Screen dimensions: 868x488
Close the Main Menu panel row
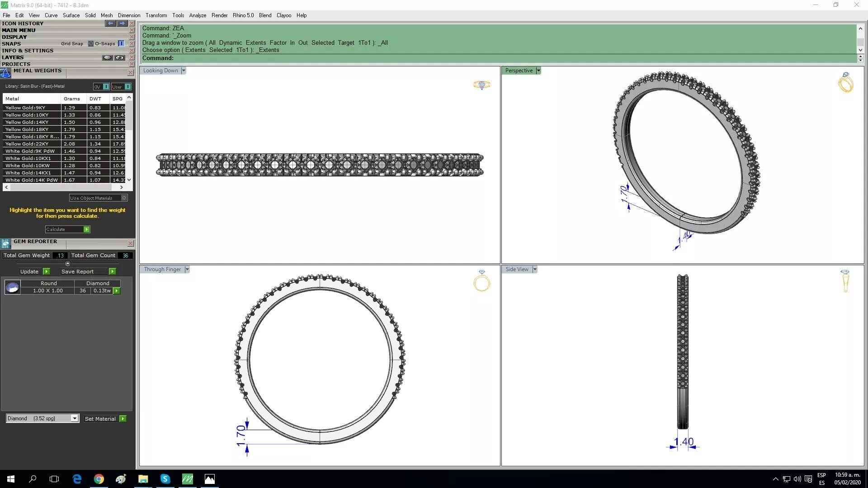point(132,30)
